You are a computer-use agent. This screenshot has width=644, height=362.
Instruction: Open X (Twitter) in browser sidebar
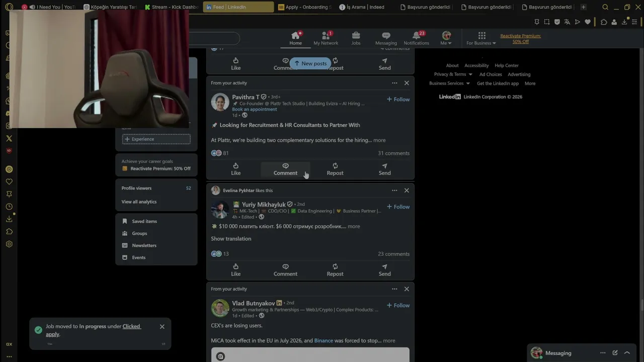coord(9,138)
